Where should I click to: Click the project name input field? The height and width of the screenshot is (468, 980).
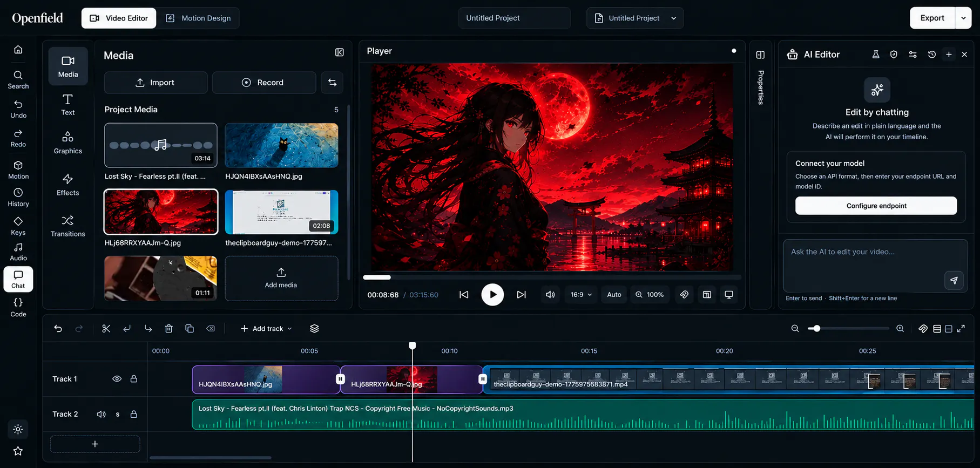pos(514,18)
